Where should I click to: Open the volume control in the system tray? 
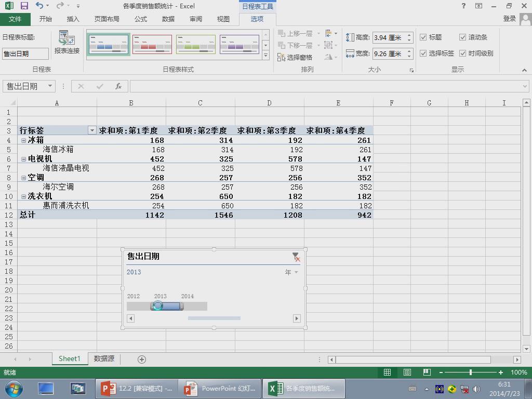(477, 389)
